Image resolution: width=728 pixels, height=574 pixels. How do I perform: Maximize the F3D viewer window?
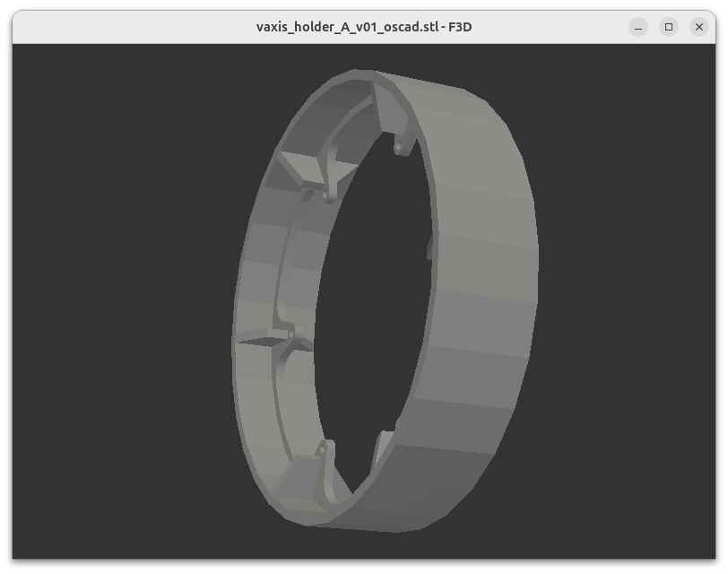pos(669,27)
